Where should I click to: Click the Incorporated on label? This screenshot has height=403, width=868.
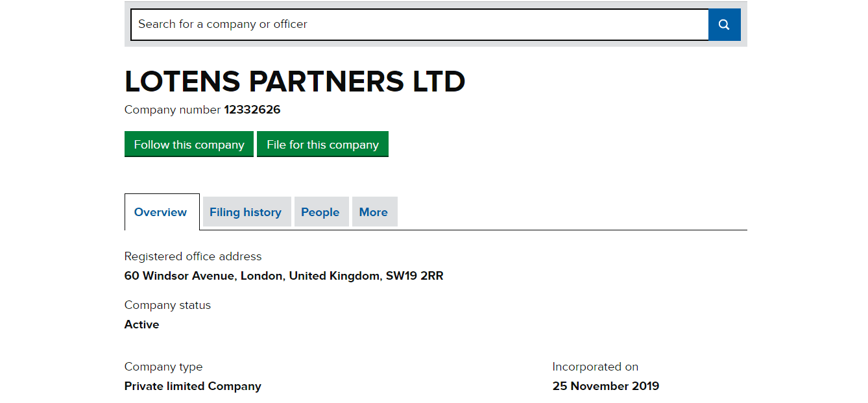[x=596, y=367]
